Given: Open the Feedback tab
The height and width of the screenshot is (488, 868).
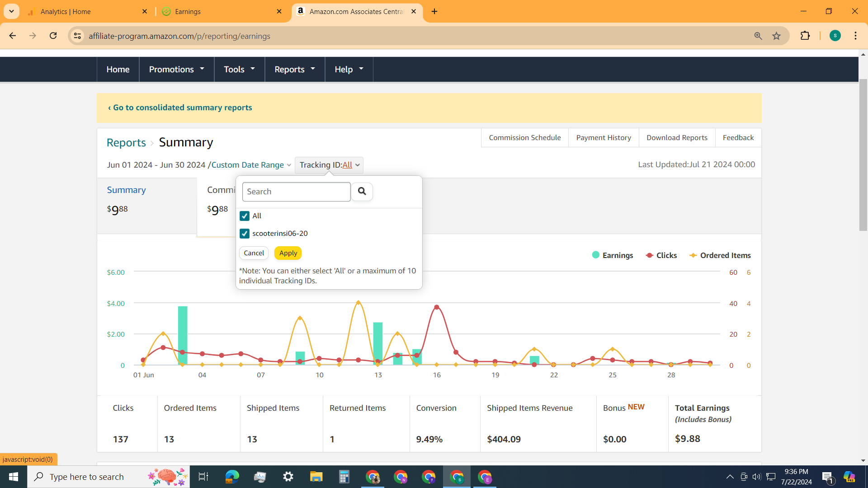Looking at the screenshot, I should point(738,137).
